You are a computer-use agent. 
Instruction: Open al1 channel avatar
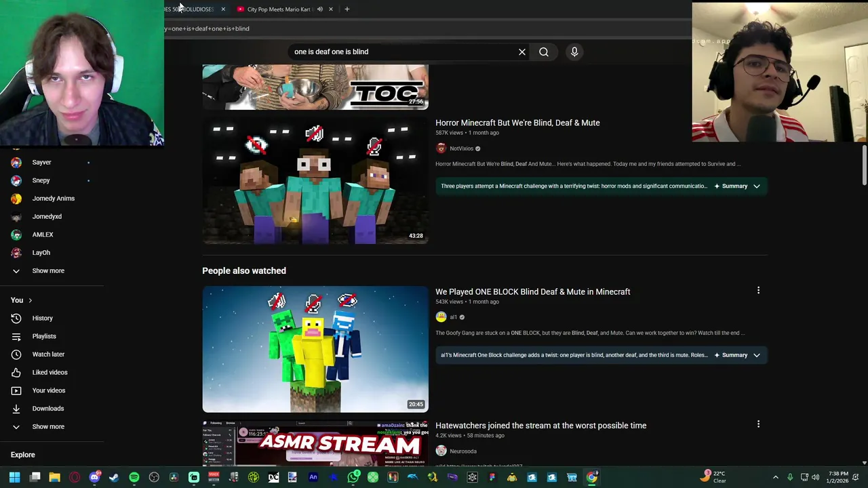441,317
